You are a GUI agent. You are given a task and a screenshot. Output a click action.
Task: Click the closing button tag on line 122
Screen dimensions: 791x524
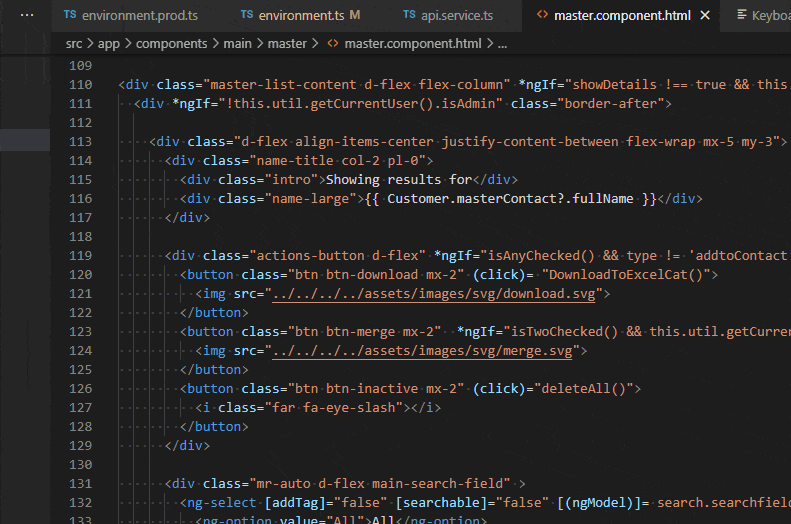(x=214, y=313)
